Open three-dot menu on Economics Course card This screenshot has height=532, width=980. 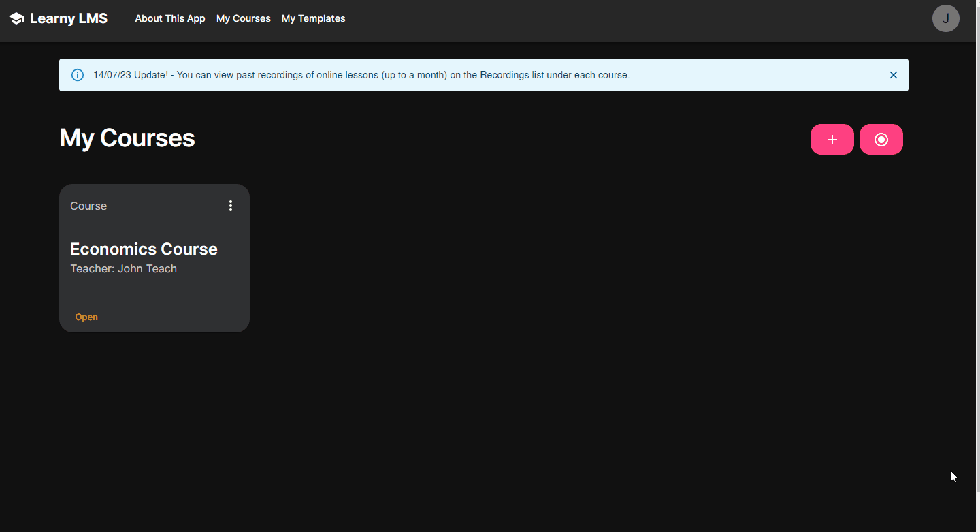click(x=231, y=206)
